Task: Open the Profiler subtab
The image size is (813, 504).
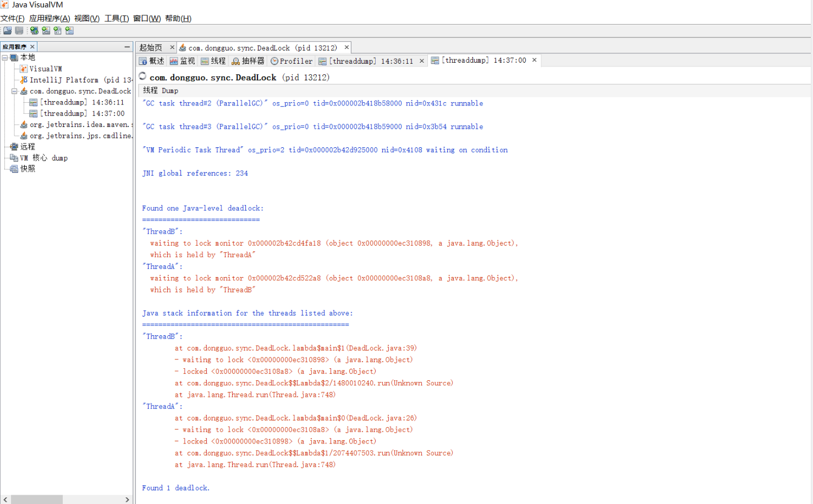Action: click(292, 61)
